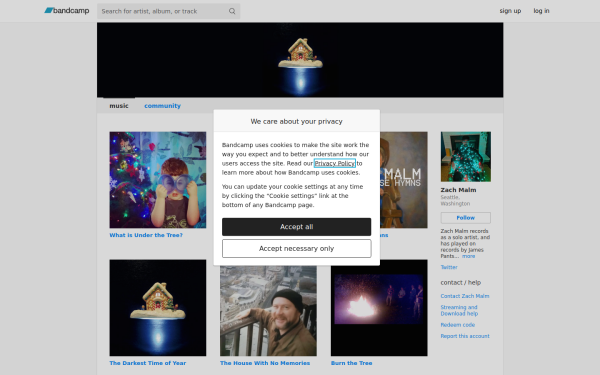Open The House With No Memories album cover
The height and width of the screenshot is (375, 600).
click(x=268, y=311)
